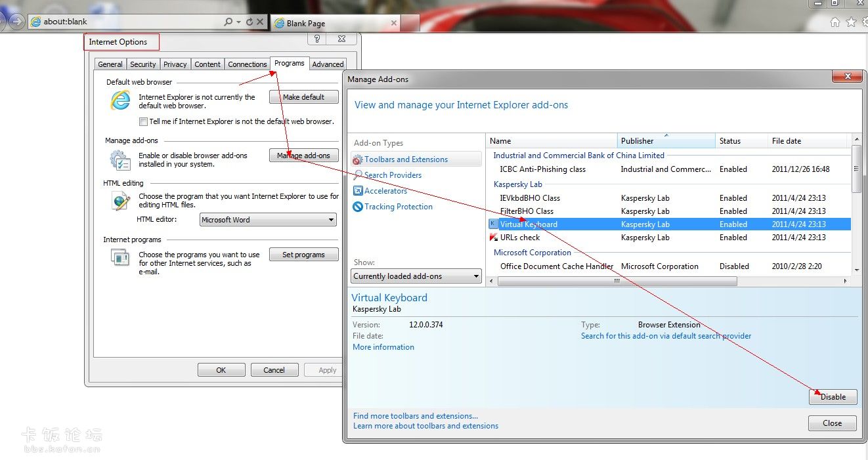Click the HTML editing pencil icon

click(x=121, y=201)
